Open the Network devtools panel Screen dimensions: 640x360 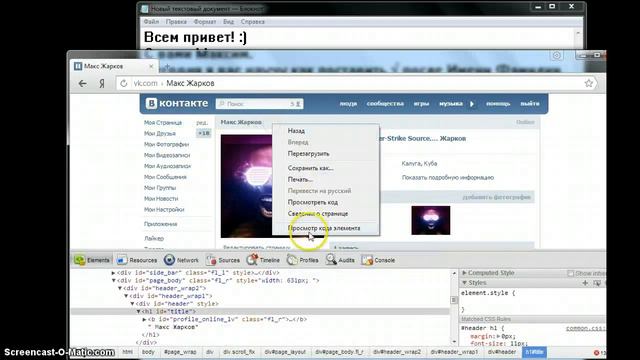(x=181, y=260)
